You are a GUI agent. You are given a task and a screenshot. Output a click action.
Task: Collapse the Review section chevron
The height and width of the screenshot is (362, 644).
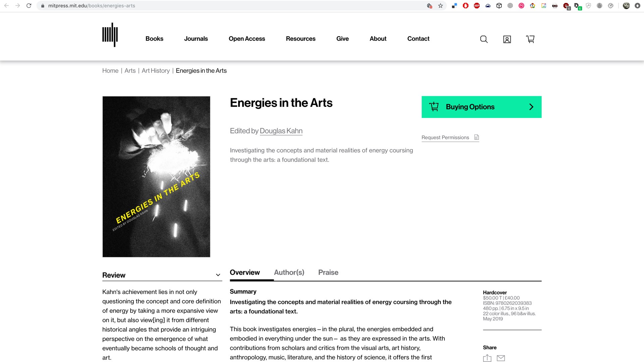(218, 275)
